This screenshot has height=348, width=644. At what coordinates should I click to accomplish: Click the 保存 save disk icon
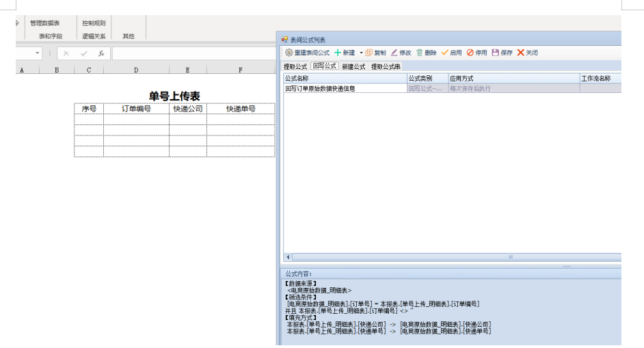[x=496, y=53]
